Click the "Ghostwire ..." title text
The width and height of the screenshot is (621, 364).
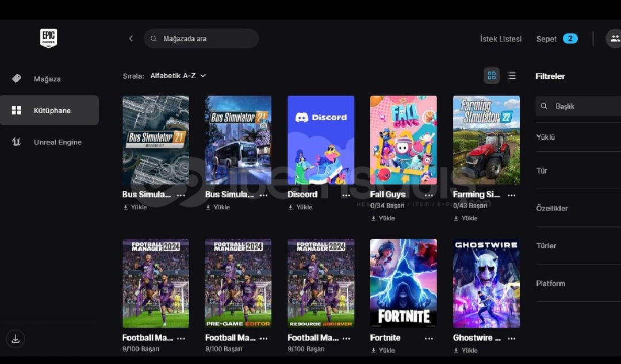[x=477, y=338]
